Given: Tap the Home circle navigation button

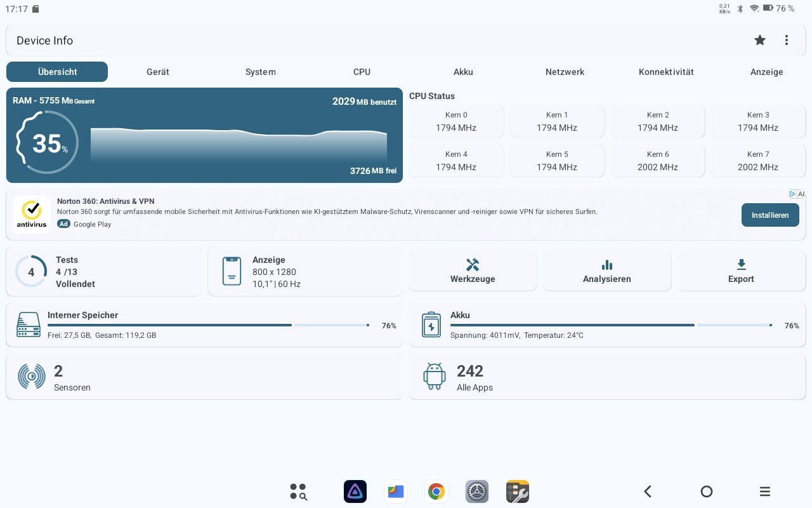Looking at the screenshot, I should (x=706, y=491).
